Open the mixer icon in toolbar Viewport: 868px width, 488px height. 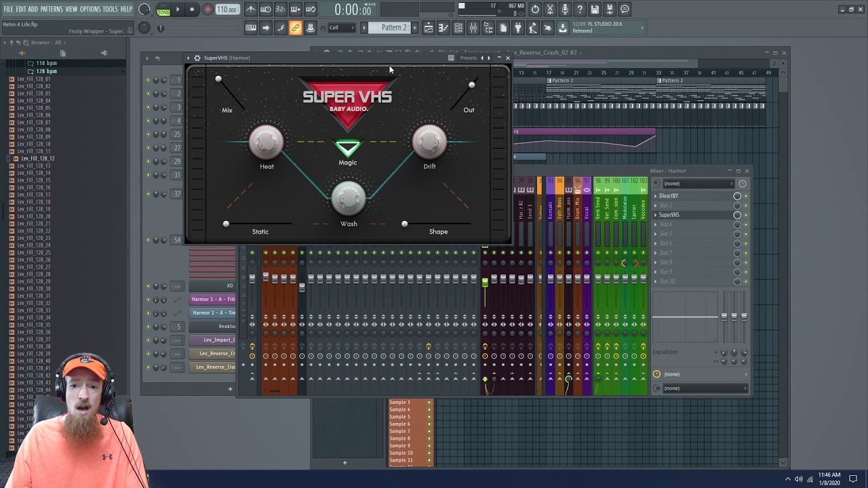pos(473,28)
